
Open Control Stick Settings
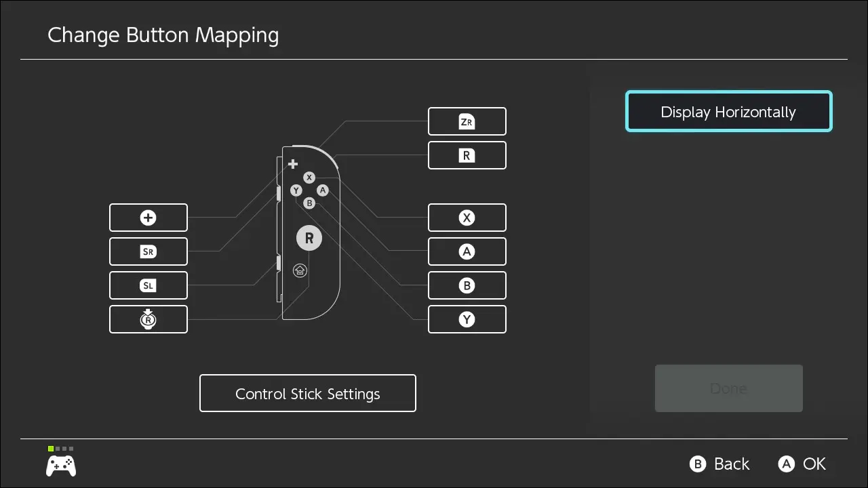(308, 393)
